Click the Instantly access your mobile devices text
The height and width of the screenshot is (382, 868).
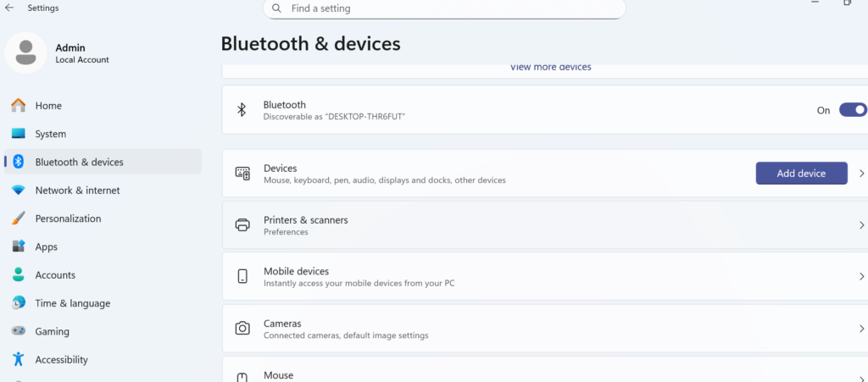(359, 283)
